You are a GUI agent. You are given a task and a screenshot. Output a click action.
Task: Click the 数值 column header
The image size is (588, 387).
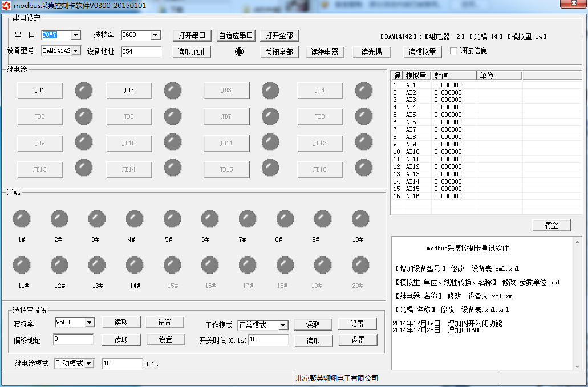(453, 75)
